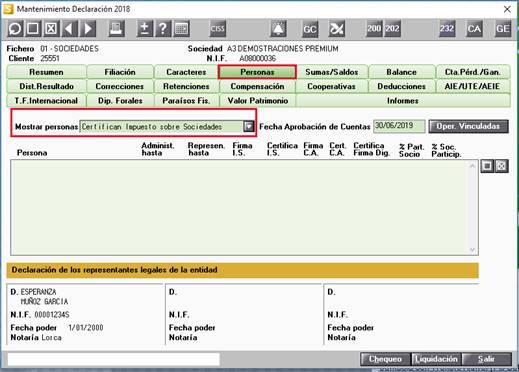
Task: Go to next record with right arrow
Action: (x=88, y=29)
